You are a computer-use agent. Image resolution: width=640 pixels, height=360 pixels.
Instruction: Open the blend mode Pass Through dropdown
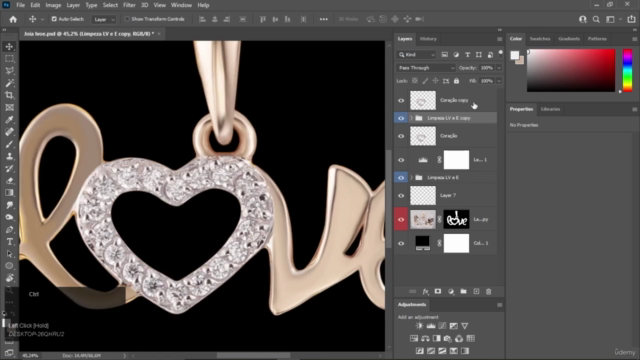425,68
